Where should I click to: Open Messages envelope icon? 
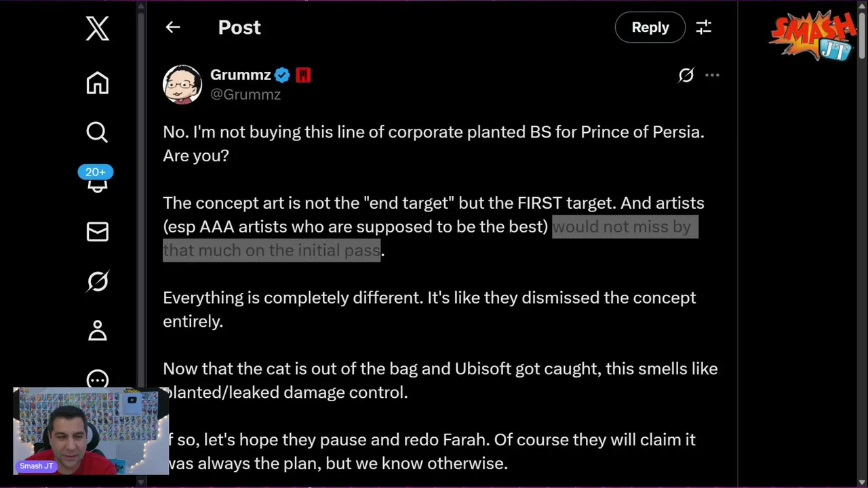pyautogui.click(x=98, y=232)
